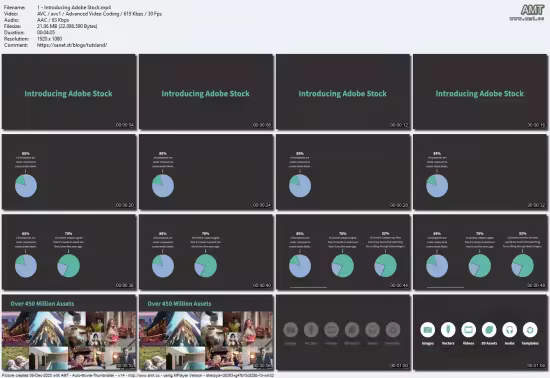Click the Templates icon in the 00:01:04 frame

tap(530, 330)
